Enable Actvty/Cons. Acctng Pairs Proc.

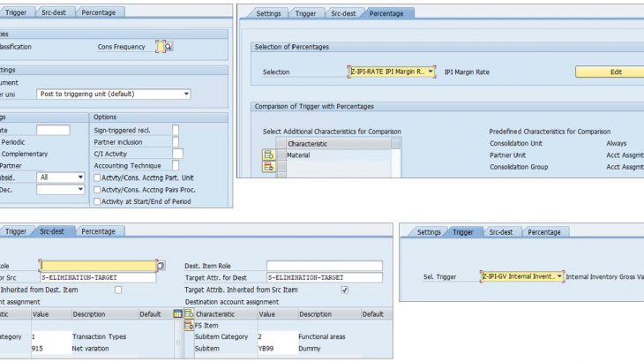(x=97, y=190)
